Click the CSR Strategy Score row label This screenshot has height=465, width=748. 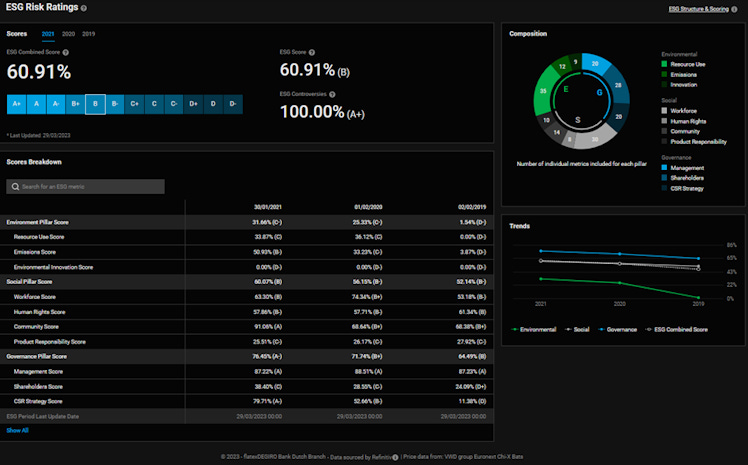[x=38, y=402]
